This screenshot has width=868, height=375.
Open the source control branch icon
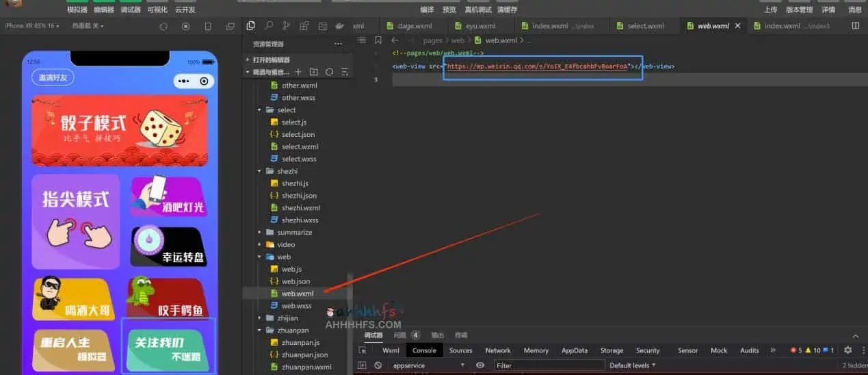(287, 26)
